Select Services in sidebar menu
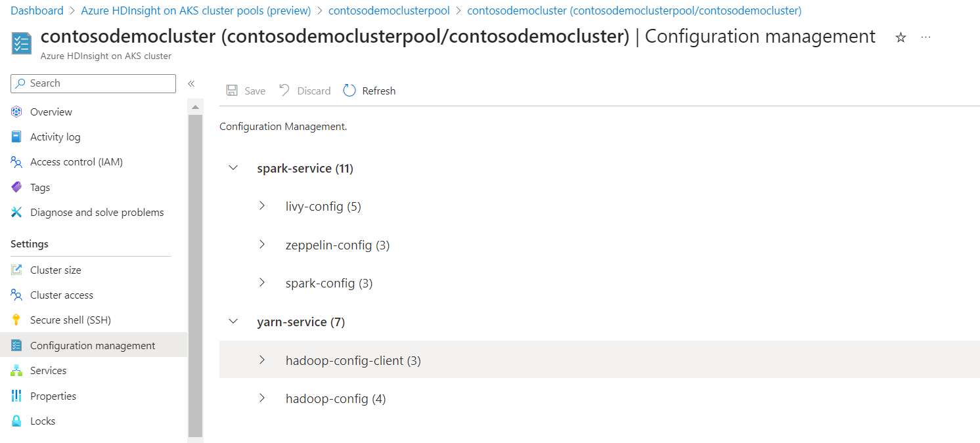Image resolution: width=980 pixels, height=443 pixels. (48, 370)
